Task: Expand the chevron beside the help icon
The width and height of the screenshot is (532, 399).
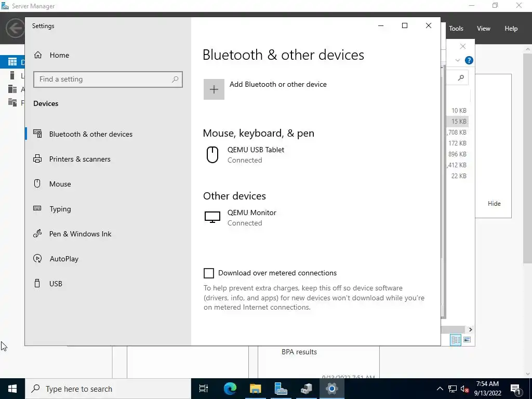Action: tap(457, 60)
